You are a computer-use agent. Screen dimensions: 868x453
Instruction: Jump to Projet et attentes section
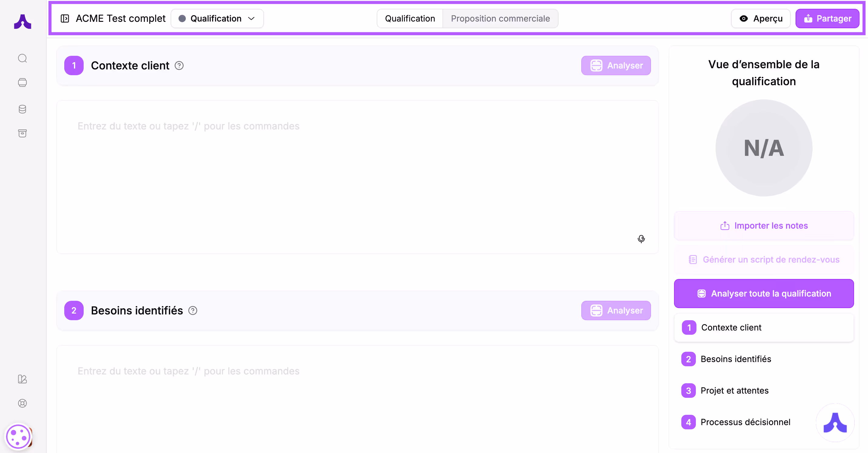[734, 391]
